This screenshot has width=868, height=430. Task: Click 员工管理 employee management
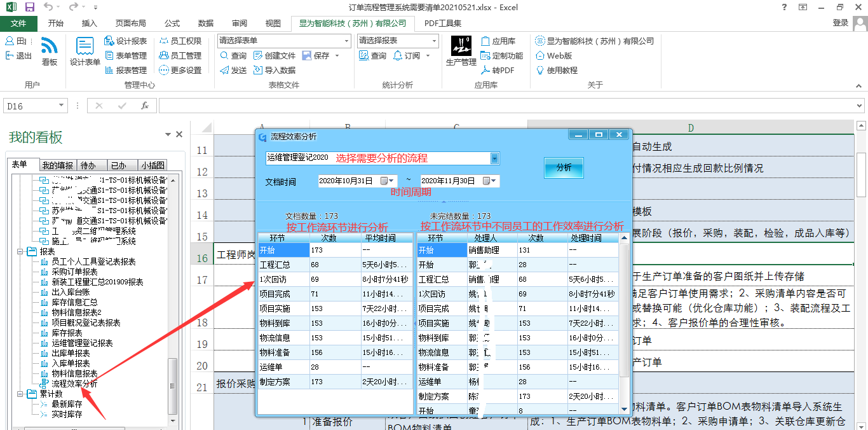(x=180, y=55)
